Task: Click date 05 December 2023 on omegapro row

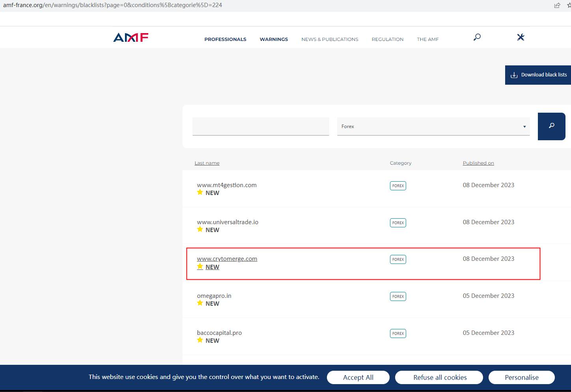Action: click(x=489, y=296)
